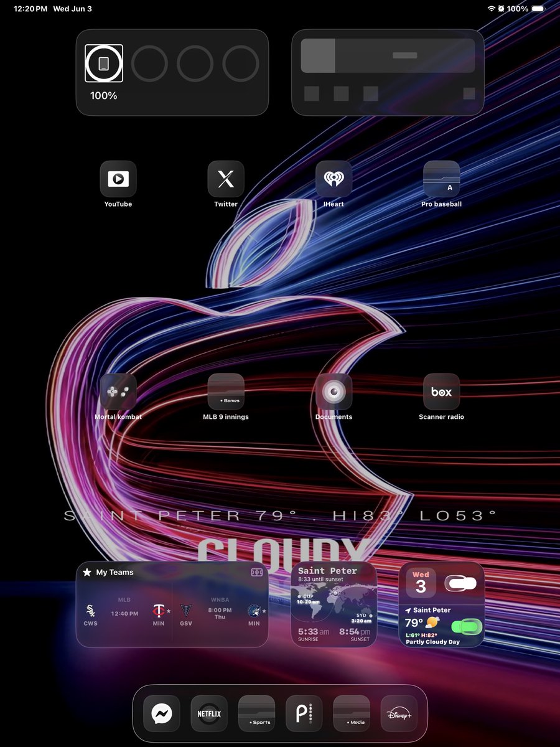Tap the Wed Jun 3 date in status bar
Screen dimensions: 560x747
tap(72, 9)
